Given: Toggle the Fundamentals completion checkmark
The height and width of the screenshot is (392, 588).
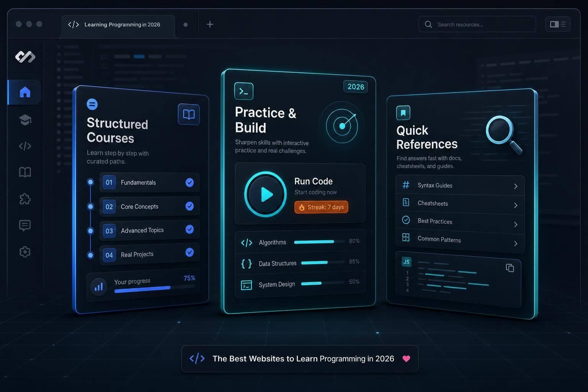Looking at the screenshot, I should pos(189,183).
